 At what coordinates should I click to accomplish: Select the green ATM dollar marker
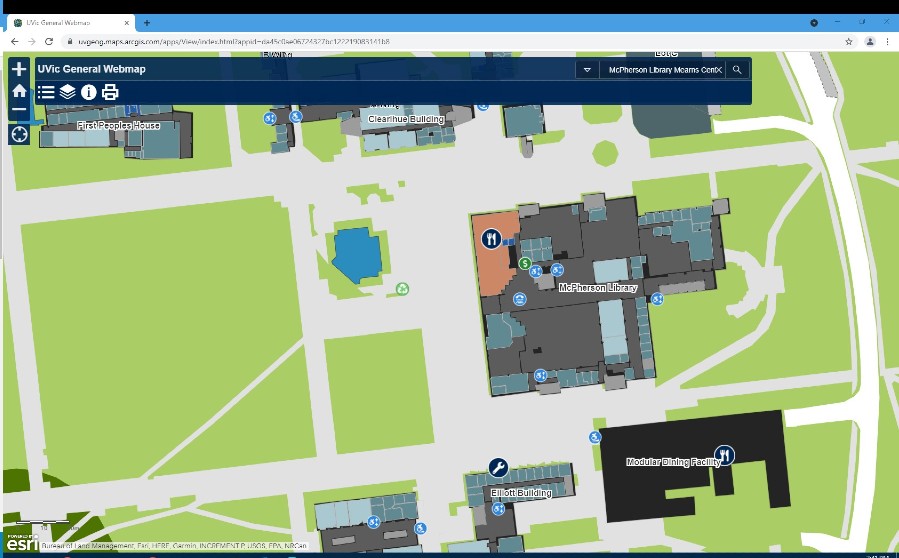tap(525, 263)
